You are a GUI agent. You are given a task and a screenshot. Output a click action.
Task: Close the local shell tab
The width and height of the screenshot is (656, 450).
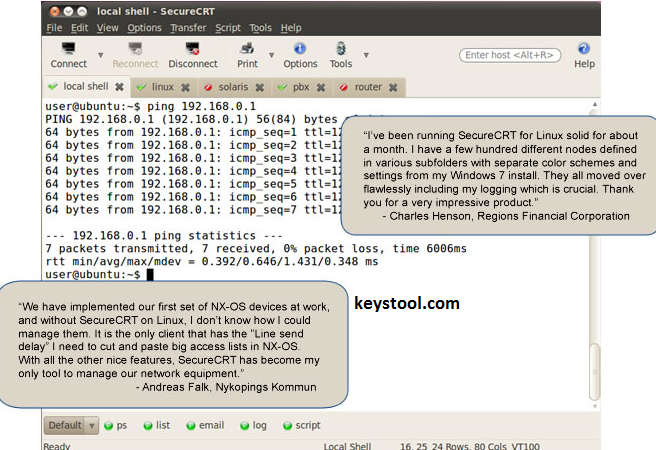[x=119, y=87]
